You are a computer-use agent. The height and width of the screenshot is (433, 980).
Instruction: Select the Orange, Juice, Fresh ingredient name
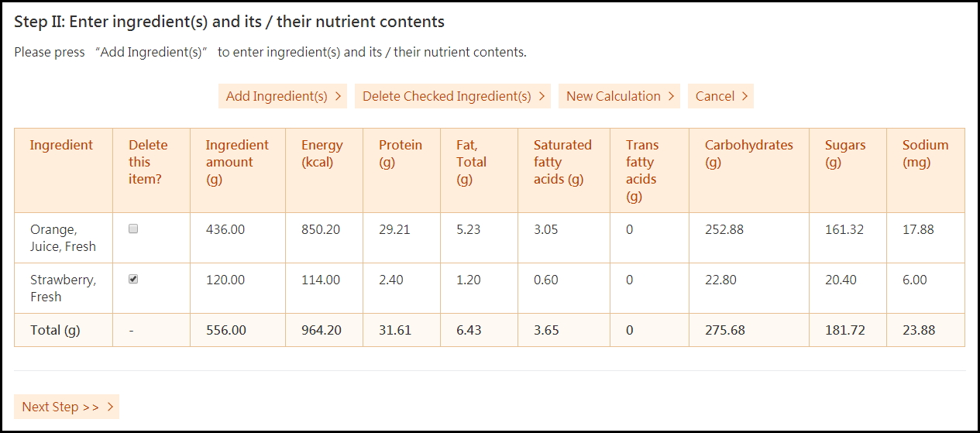pyautogui.click(x=63, y=238)
